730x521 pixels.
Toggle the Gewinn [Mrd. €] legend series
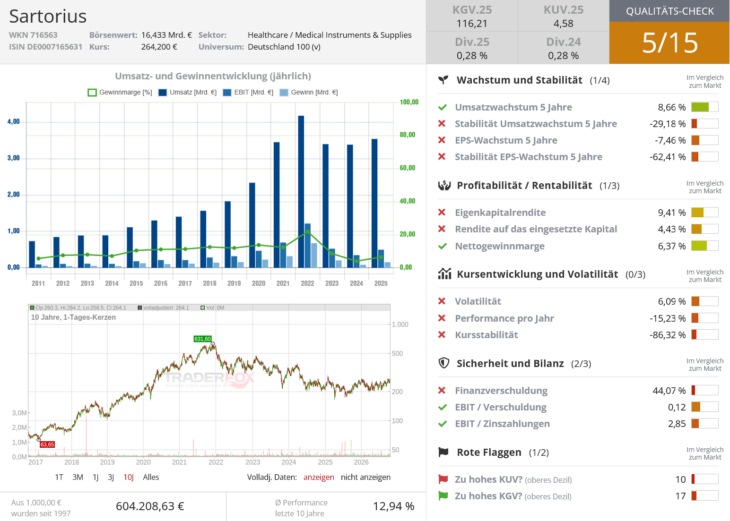pos(309,92)
